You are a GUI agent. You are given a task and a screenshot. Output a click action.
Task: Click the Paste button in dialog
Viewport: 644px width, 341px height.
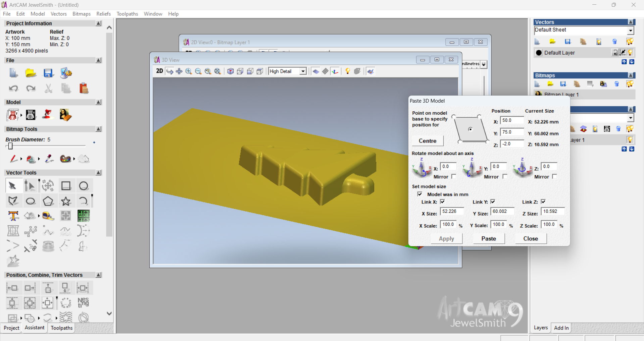[x=489, y=238]
